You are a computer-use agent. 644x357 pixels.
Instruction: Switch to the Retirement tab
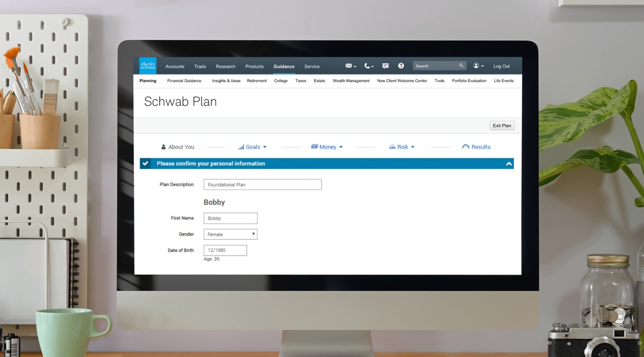point(256,81)
